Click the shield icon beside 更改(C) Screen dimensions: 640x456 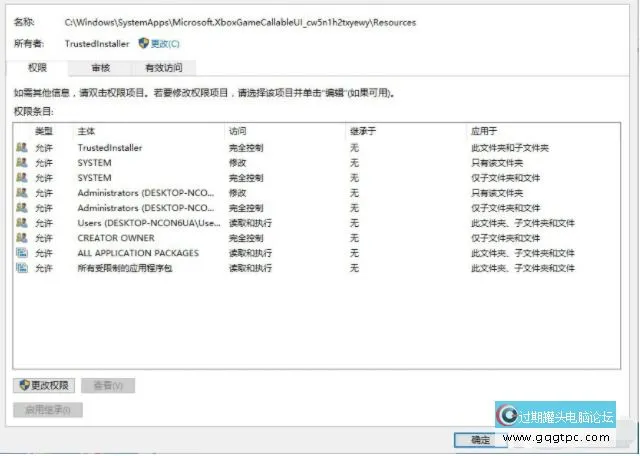[143, 43]
